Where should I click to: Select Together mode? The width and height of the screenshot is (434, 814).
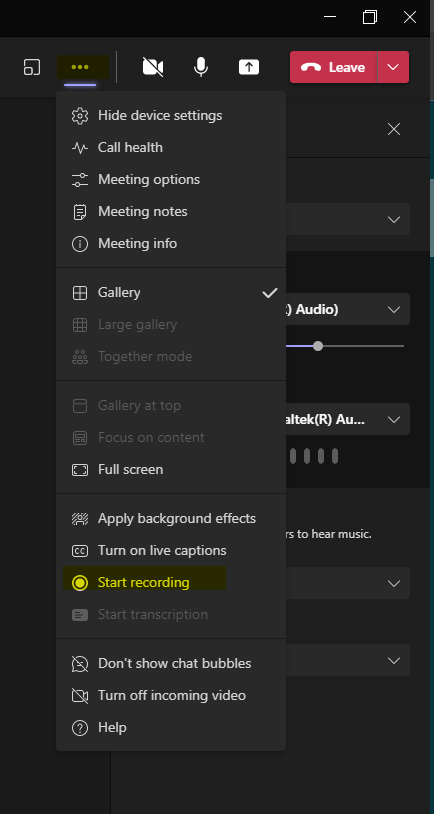pos(171,357)
